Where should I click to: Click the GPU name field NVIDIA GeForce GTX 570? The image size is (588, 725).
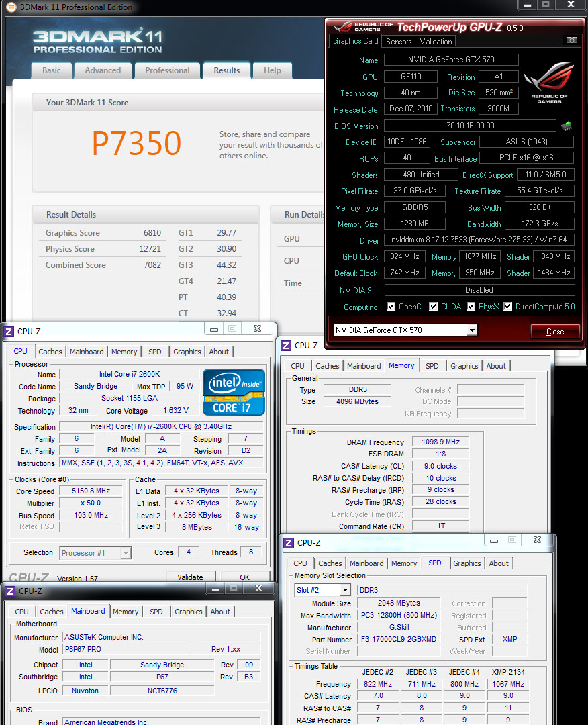[450, 60]
